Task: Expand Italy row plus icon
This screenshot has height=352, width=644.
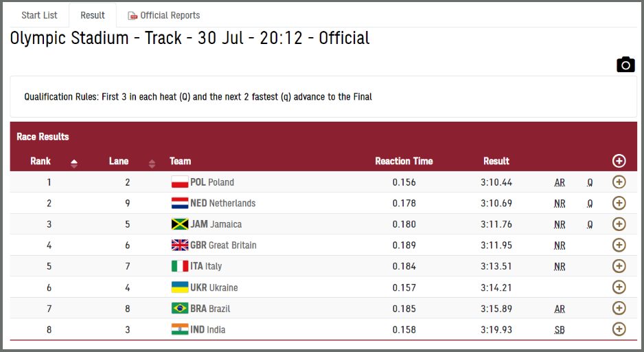Action: click(x=619, y=266)
